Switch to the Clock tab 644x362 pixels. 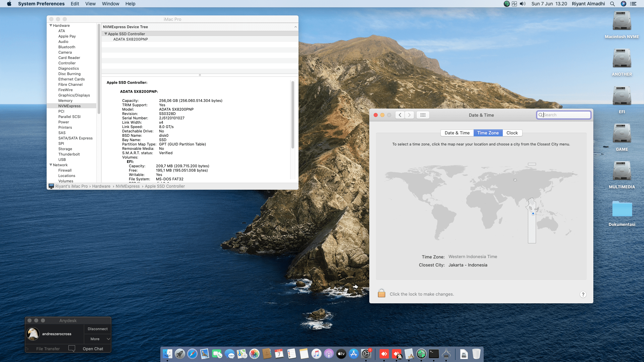(512, 133)
